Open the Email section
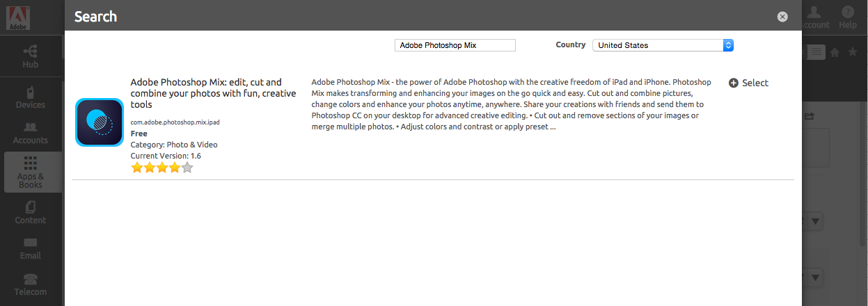This screenshot has width=868, height=306. coord(30,248)
